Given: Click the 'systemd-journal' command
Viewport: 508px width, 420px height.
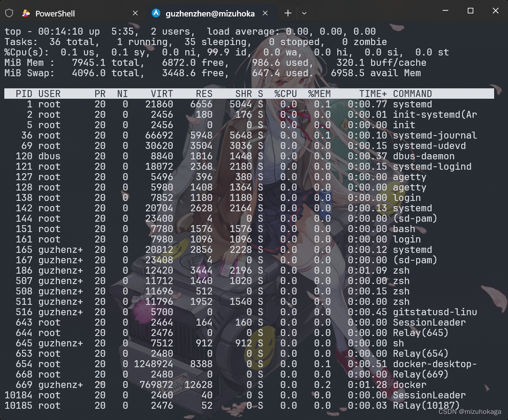Looking at the screenshot, I should [x=435, y=136].
